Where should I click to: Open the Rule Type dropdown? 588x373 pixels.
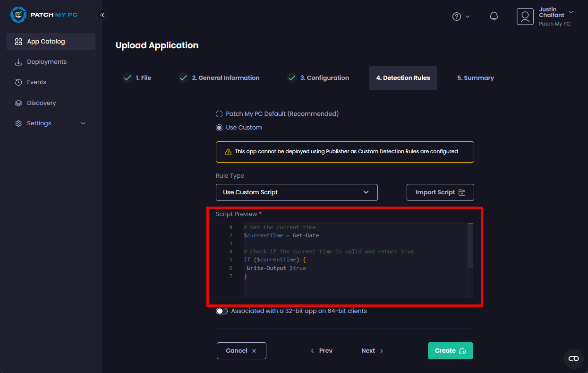297,192
